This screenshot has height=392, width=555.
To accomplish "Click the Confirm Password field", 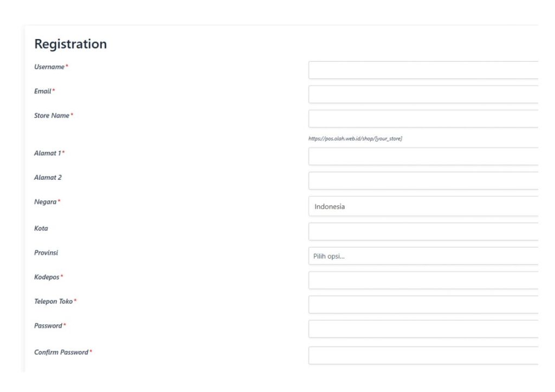I will pyautogui.click(x=423, y=355).
